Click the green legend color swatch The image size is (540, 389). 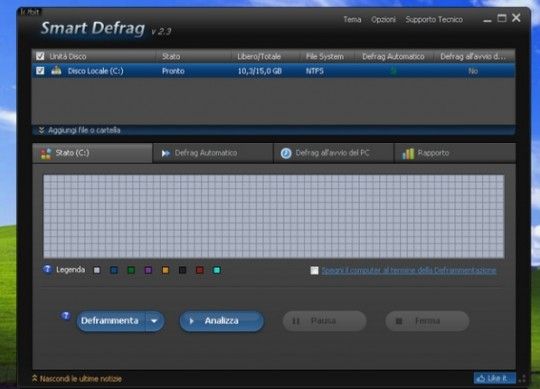click(x=131, y=270)
